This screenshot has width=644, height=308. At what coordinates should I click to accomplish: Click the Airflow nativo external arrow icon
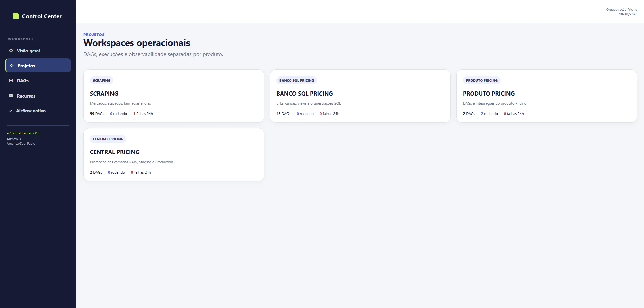click(11, 111)
